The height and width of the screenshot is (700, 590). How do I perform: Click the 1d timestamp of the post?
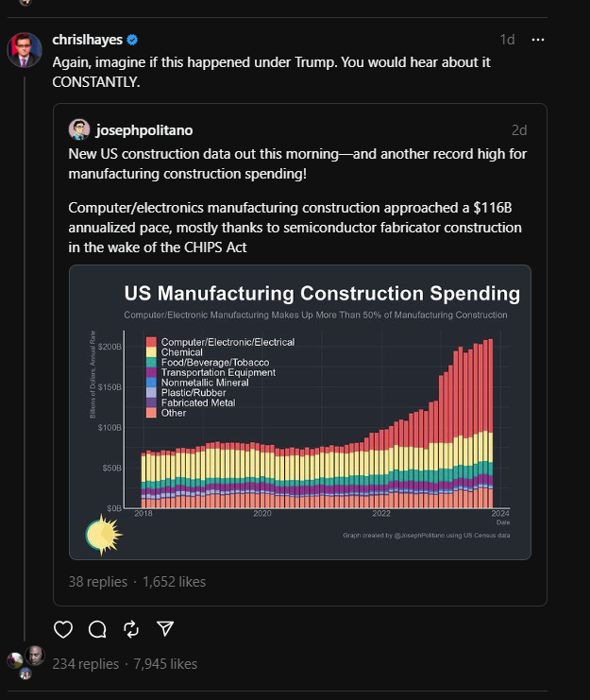pyautogui.click(x=507, y=40)
